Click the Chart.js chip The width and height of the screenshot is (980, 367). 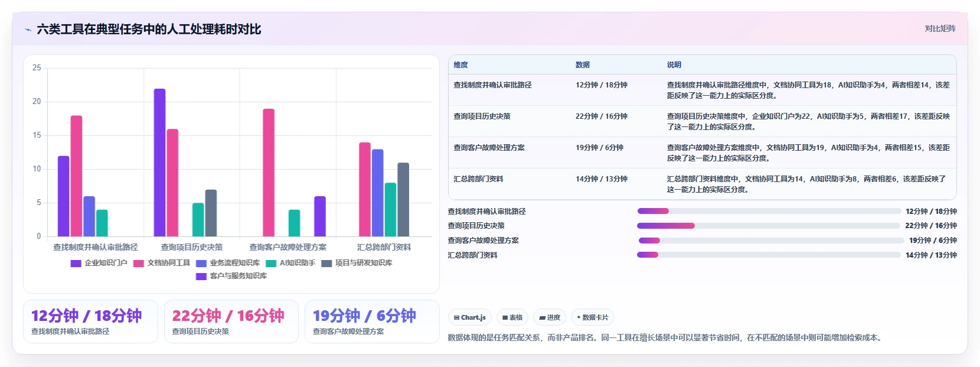click(470, 317)
